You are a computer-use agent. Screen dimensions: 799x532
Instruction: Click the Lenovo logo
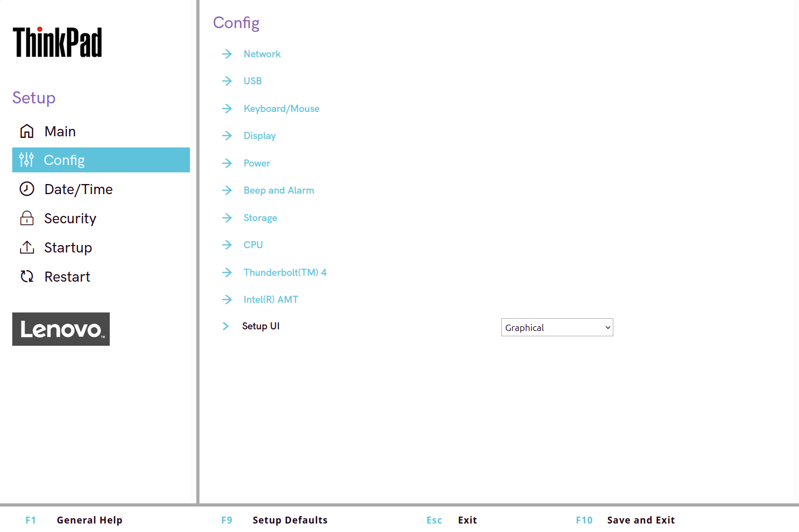[61, 329]
